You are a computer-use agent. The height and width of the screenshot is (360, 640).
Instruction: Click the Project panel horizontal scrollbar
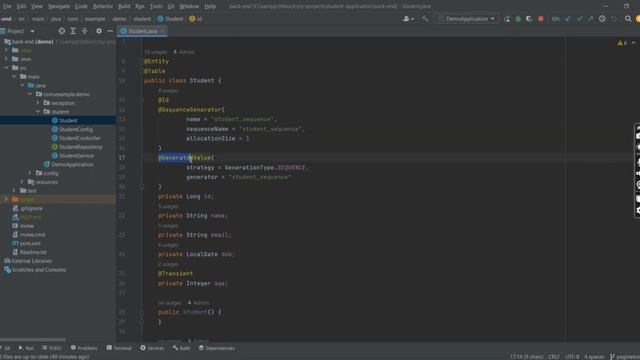[x=33, y=340]
